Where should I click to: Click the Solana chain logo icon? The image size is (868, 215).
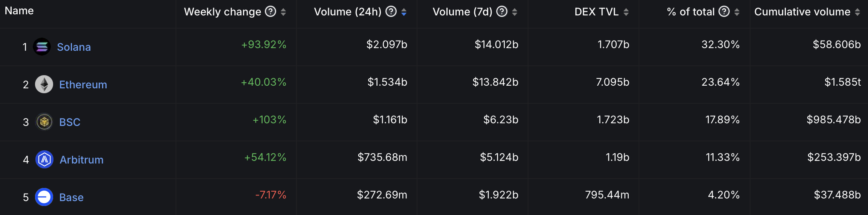(x=42, y=47)
